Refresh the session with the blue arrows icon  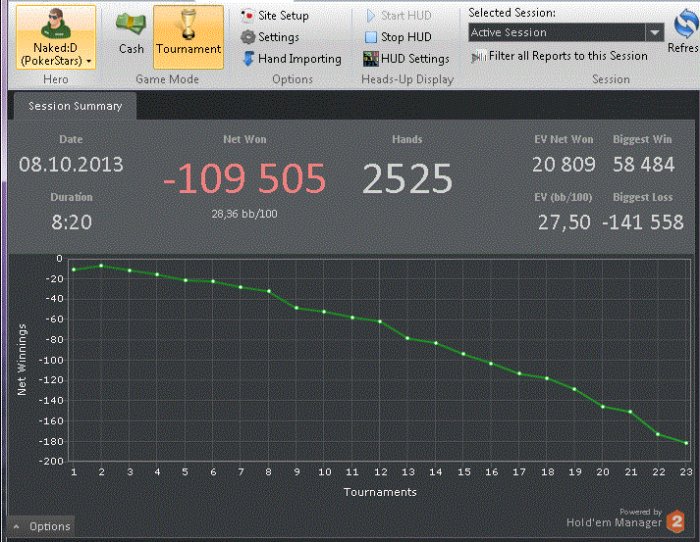[x=685, y=25]
